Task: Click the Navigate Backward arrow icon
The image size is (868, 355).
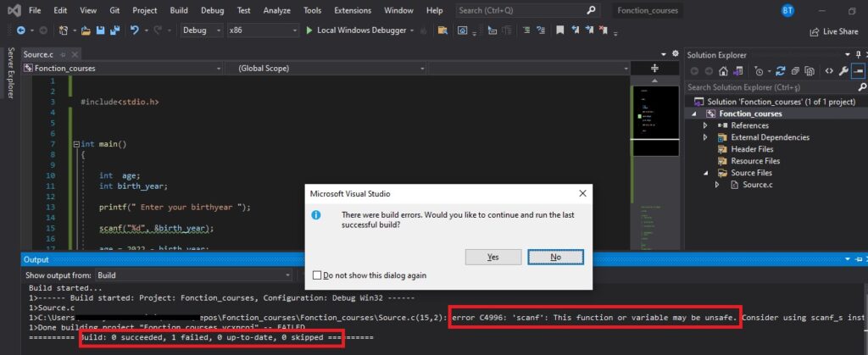Action: tap(20, 31)
